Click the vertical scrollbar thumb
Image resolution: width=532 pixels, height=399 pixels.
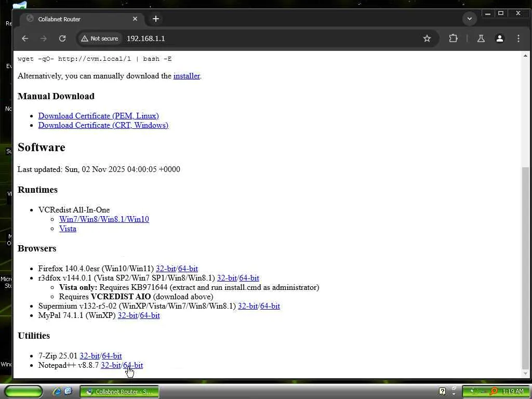coord(525,267)
